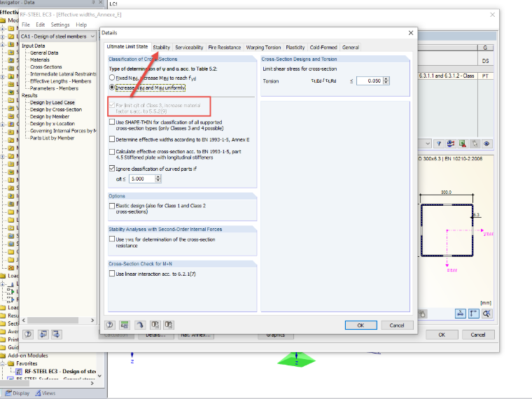Viewport: 532px width, 399px height.
Task: Click the Torsion value spinner arrows
Action: click(386, 80)
